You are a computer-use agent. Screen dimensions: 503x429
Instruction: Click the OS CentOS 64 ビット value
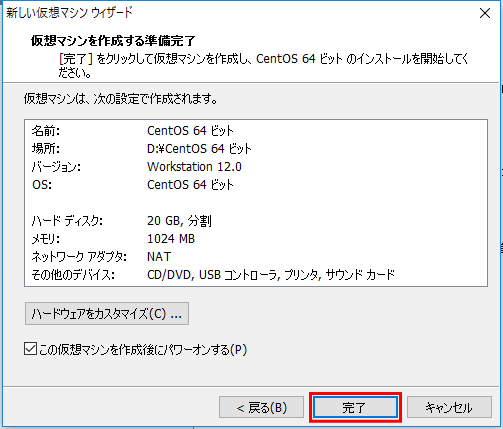190,185
